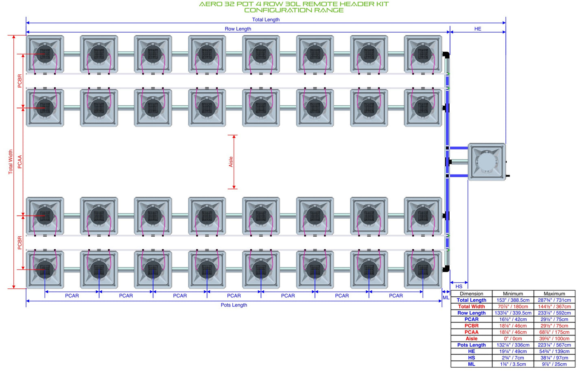The width and height of the screenshot is (588, 381).
Task: Click the PCBR row minimum 18⅛" / 46cm
Action: pyautogui.click(x=513, y=326)
